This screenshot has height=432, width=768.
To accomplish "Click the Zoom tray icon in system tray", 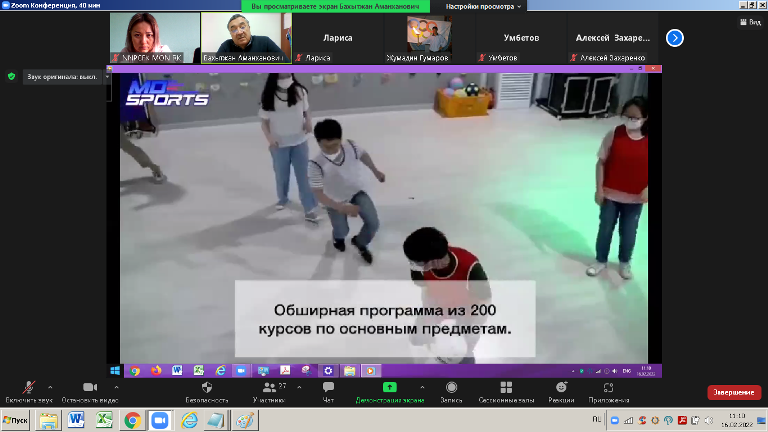I will click(615, 420).
